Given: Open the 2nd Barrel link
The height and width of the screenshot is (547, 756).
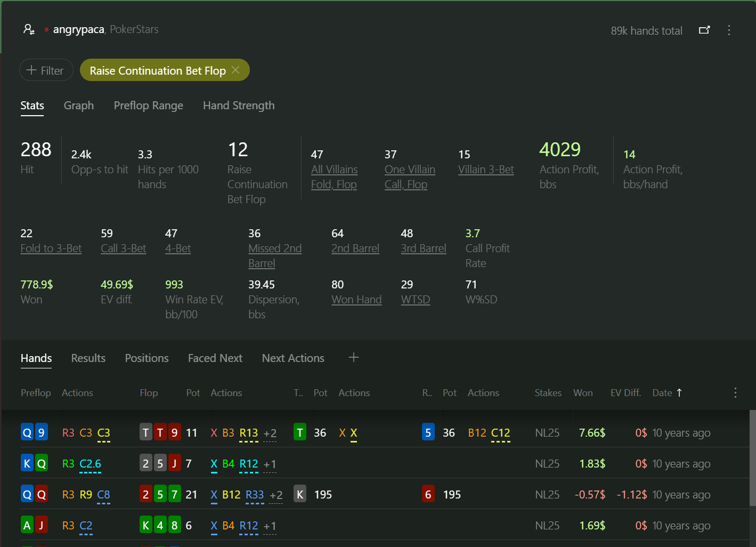Looking at the screenshot, I should coord(355,248).
